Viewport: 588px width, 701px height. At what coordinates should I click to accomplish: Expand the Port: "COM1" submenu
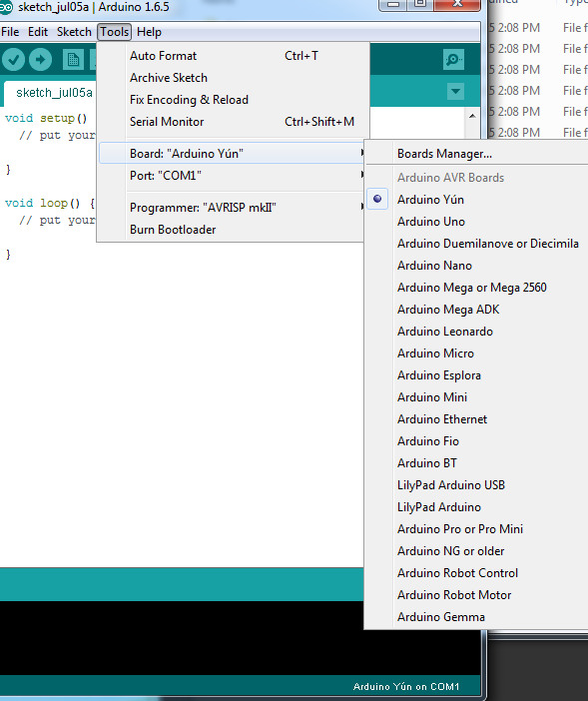point(232,176)
